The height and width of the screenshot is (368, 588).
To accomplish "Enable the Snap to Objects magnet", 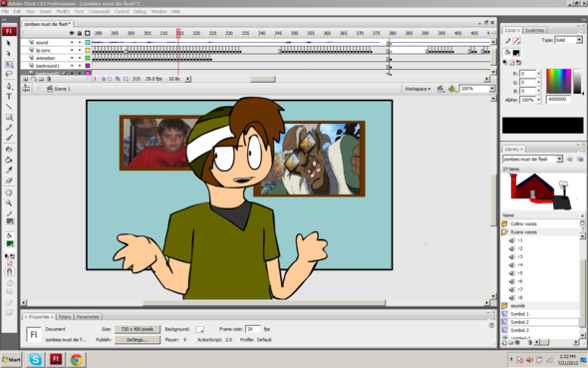I will pos(10,271).
